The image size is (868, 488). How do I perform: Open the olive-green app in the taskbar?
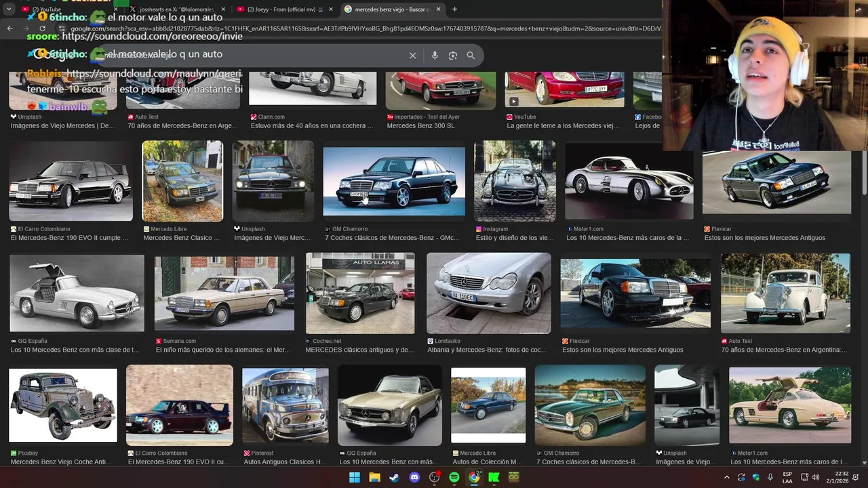point(513,477)
